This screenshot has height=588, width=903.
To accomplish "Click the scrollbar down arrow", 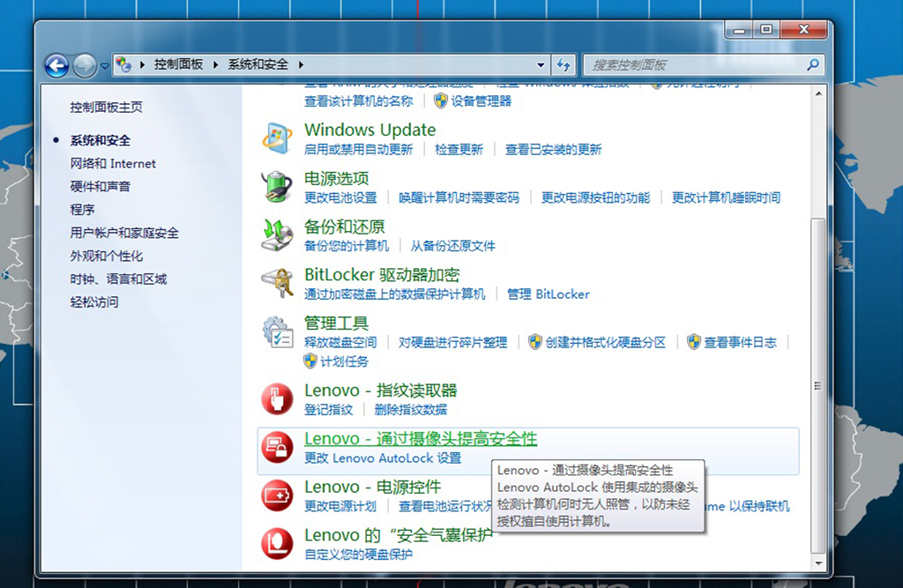I will 818,562.
